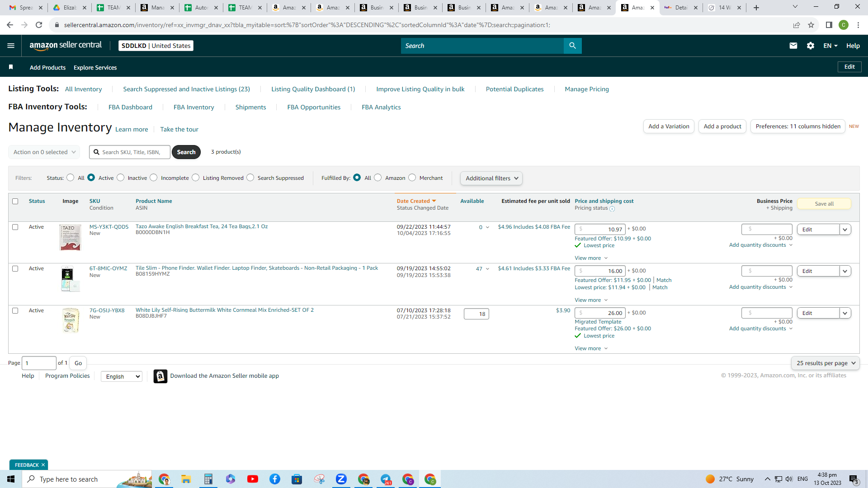Click the Add a product button
This screenshot has width=868, height=488.
[722, 127]
